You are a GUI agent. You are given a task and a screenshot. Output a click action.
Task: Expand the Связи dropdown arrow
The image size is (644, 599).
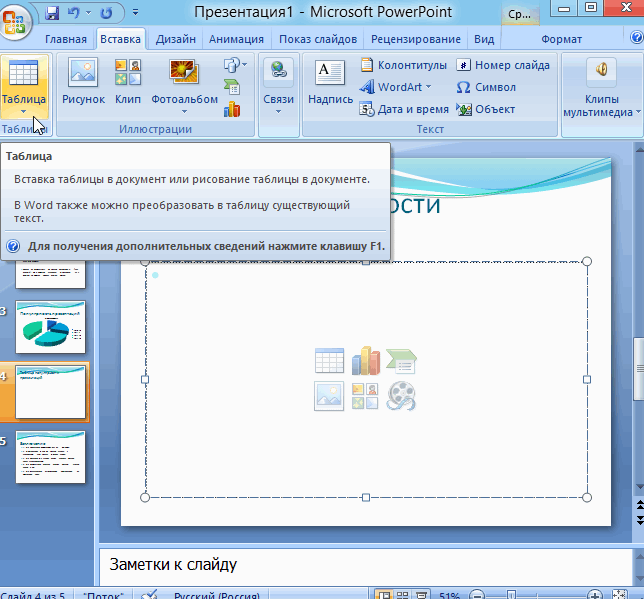tap(278, 111)
